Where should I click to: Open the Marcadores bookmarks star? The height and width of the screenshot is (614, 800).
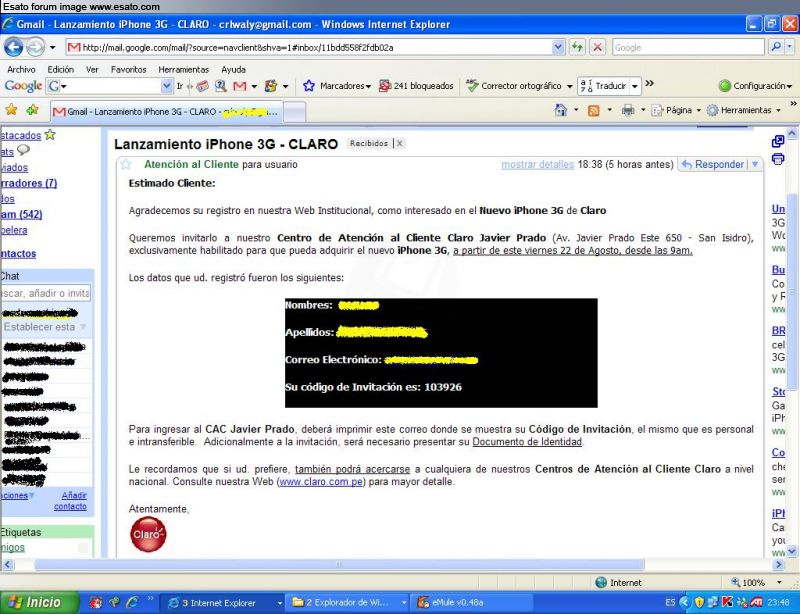click(x=309, y=86)
